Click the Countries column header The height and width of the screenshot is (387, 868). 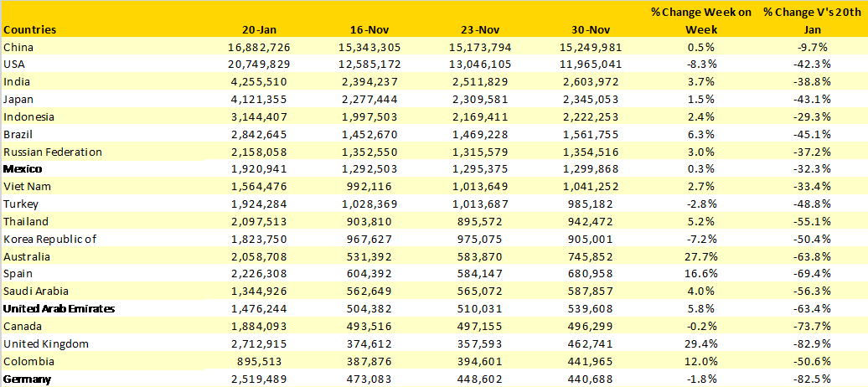[x=30, y=29]
